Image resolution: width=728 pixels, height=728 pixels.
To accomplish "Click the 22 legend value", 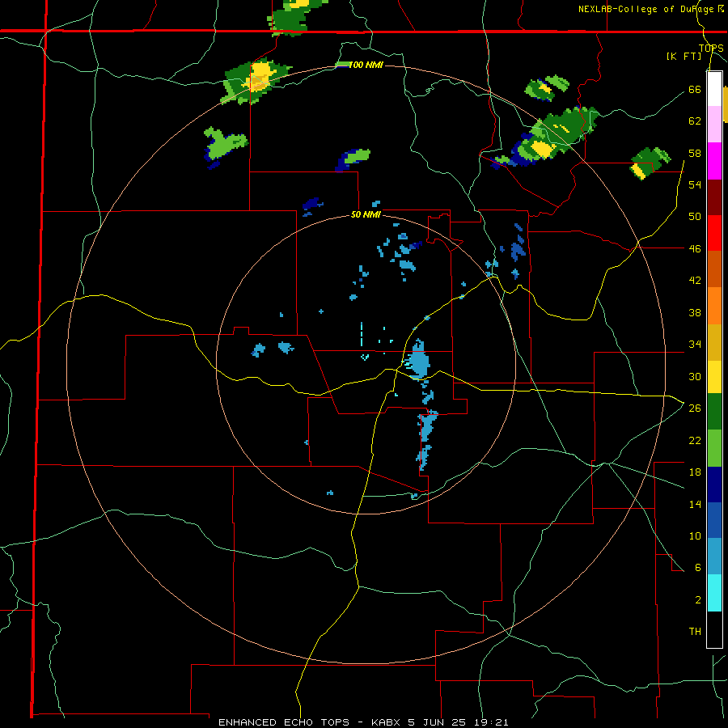I will [695, 440].
